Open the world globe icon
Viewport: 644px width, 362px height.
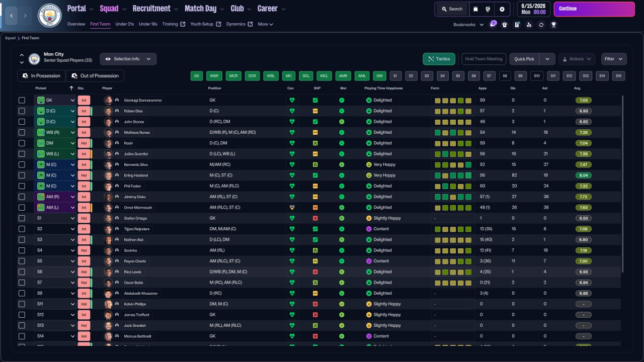[x=488, y=9]
